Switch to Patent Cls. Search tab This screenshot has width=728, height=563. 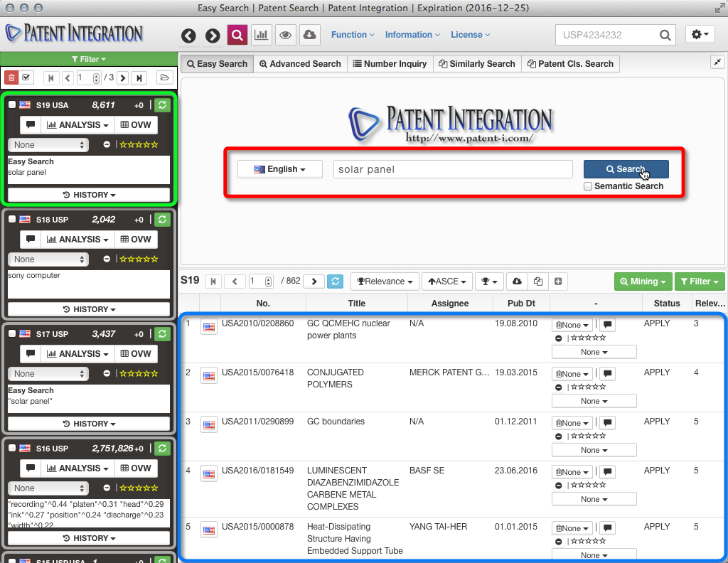(571, 64)
